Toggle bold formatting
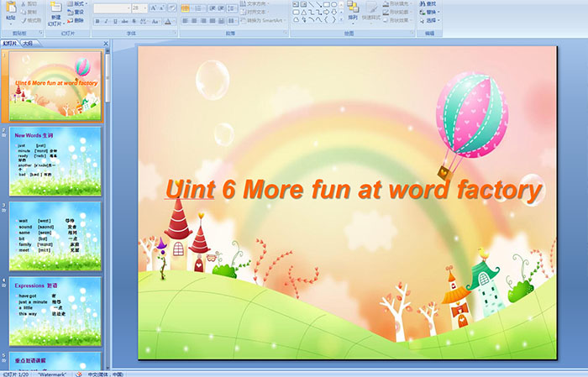The width and height of the screenshot is (588, 377). coord(97,21)
